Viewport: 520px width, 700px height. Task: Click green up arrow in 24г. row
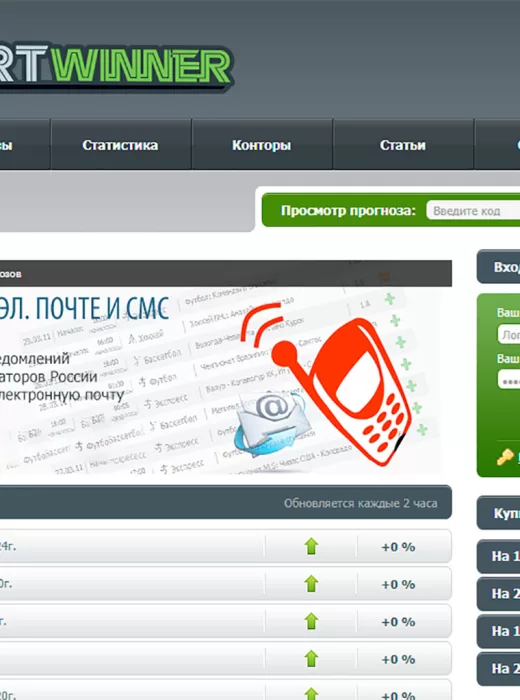point(311,546)
